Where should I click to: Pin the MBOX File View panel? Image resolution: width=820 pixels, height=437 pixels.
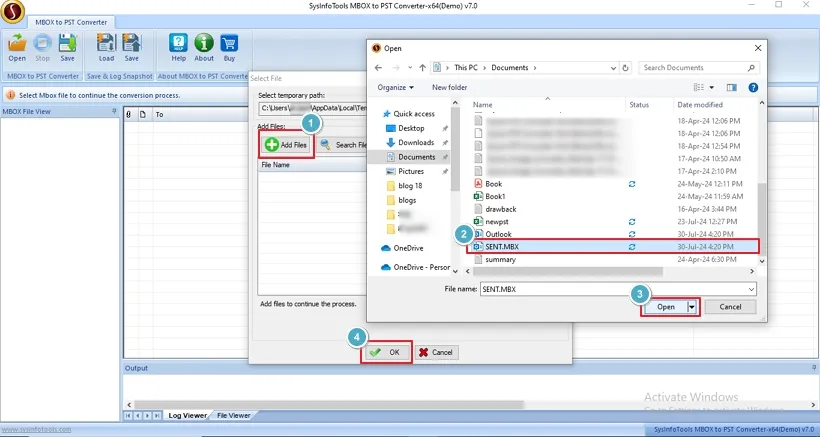pyautogui.click(x=115, y=111)
